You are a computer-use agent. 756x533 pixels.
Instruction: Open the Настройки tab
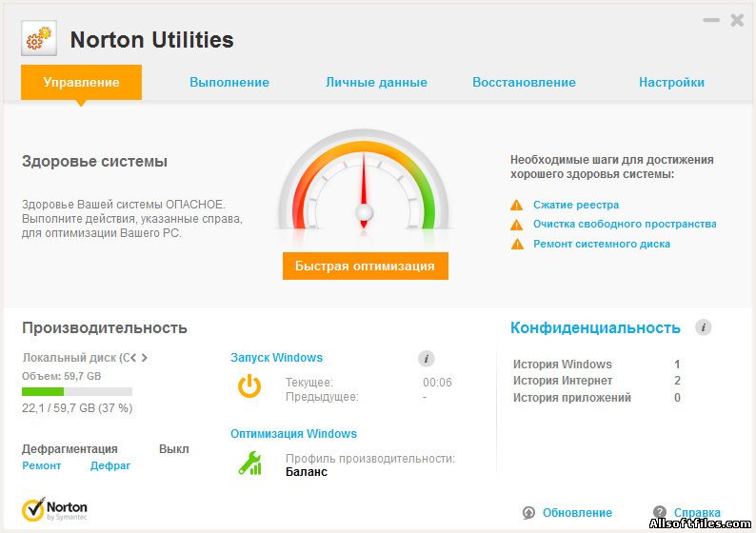(x=671, y=82)
